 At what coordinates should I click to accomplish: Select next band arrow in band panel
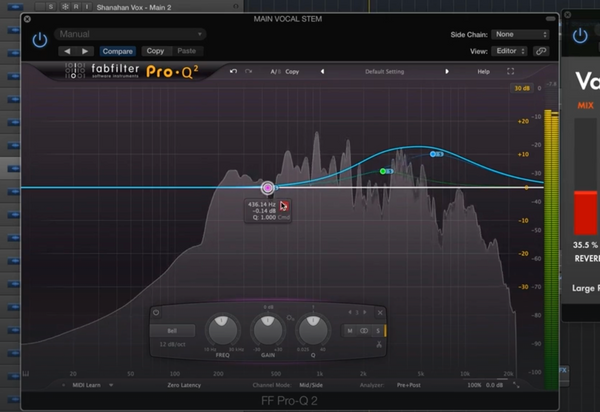364,313
